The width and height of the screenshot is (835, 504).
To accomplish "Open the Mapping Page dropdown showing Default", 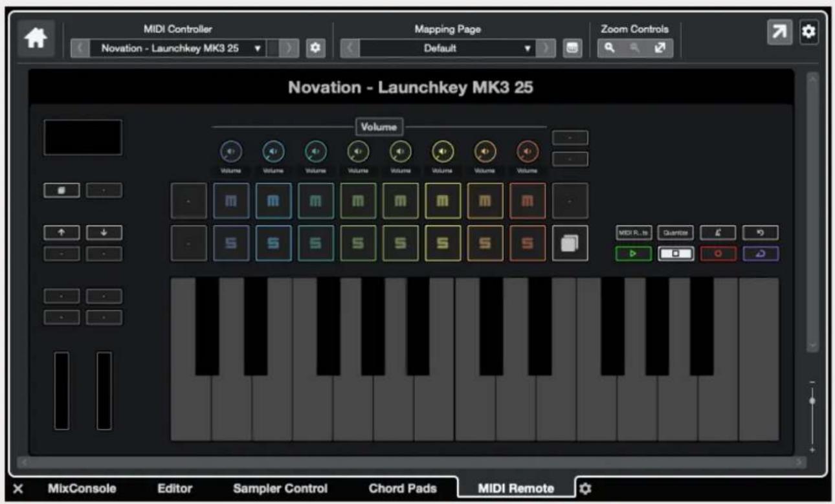I will [448, 49].
